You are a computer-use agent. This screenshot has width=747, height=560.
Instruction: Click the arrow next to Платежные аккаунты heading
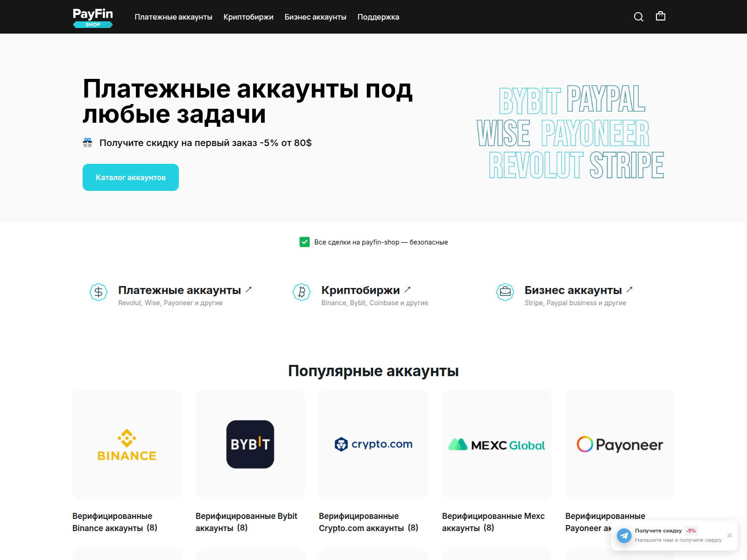point(249,290)
